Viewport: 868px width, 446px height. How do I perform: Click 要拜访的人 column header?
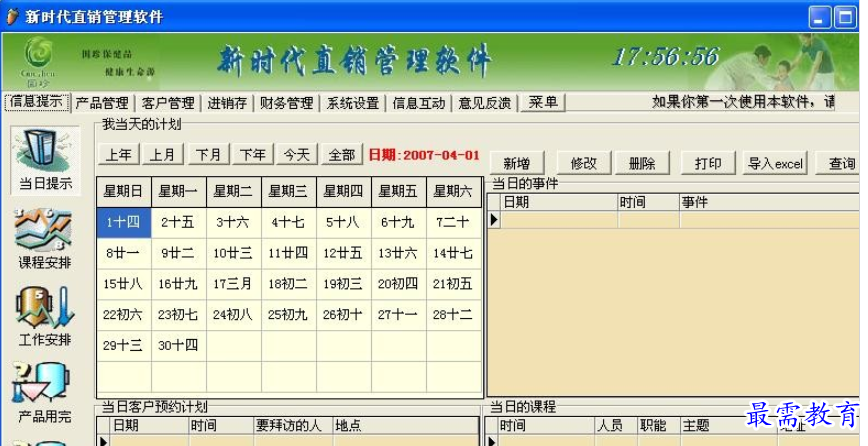pos(293,426)
